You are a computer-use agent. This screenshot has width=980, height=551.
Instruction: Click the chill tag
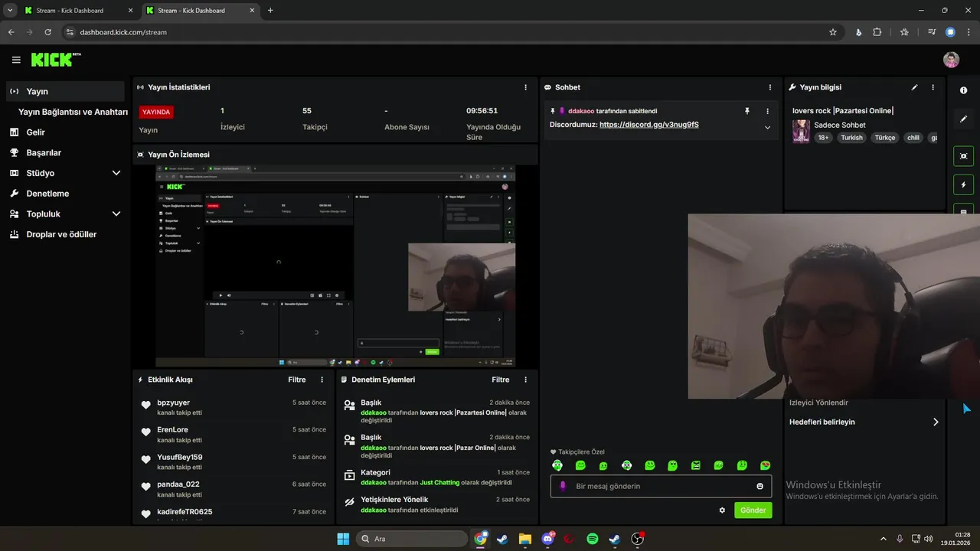(x=913, y=138)
